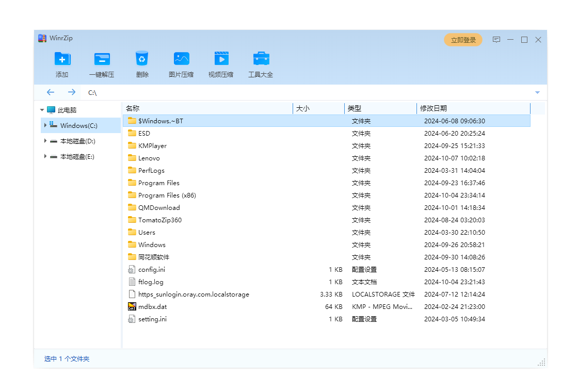Click the 一键解压 one-click extract icon
The height and width of the screenshot is (392, 578).
[x=102, y=59]
